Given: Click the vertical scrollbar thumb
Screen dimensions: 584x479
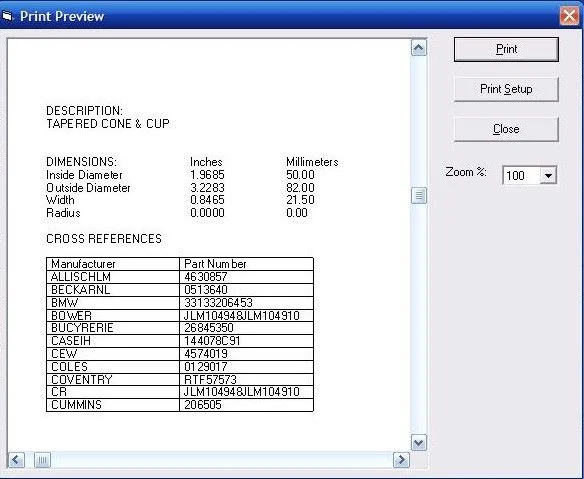Looking at the screenshot, I should (x=419, y=196).
